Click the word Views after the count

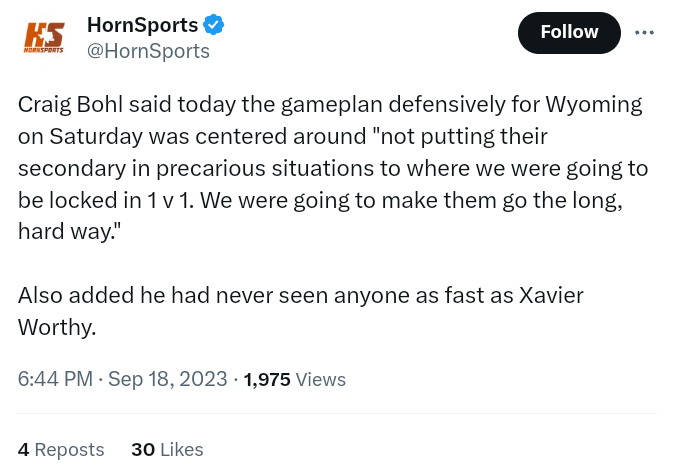(321, 379)
